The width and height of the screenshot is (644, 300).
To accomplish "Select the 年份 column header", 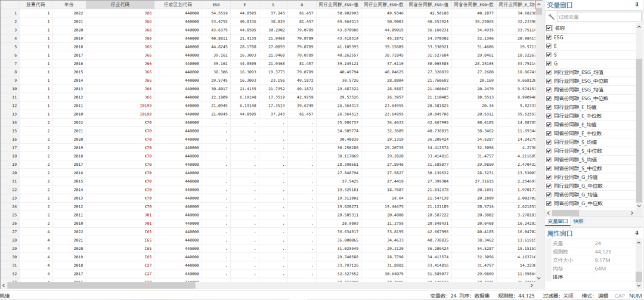I will [69, 5].
